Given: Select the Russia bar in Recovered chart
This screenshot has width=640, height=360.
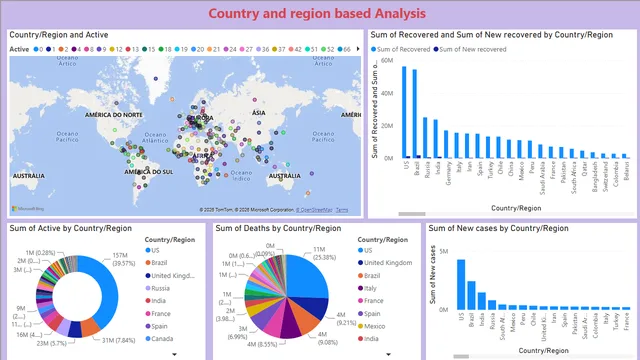Looking at the screenshot, I should (425, 138).
